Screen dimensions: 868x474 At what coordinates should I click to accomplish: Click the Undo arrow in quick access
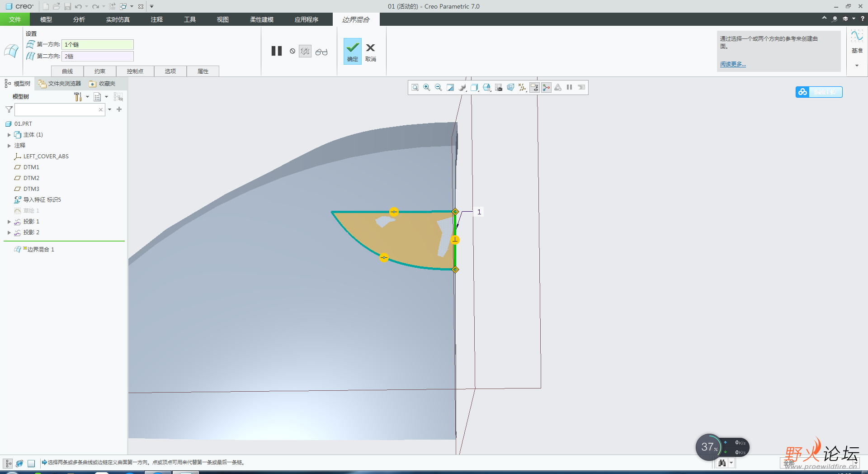[78, 6]
